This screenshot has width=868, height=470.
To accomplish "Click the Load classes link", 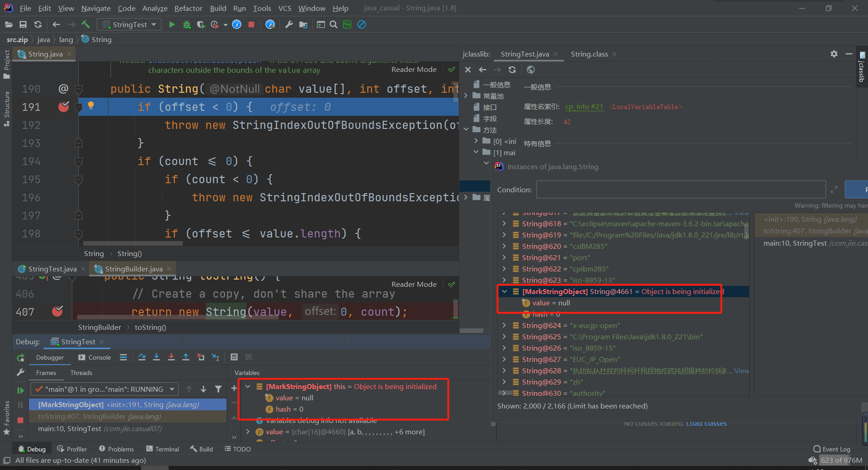I will click(707, 423).
